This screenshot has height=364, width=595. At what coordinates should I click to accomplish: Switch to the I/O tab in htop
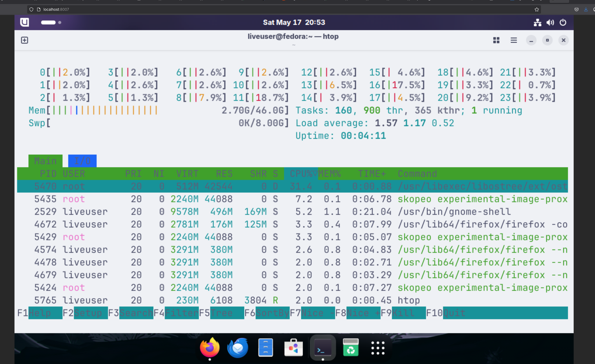pos(82,161)
